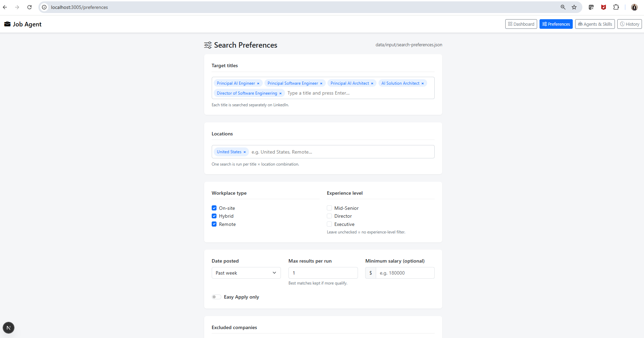Switch to Preferences tab
This screenshot has height=338, width=644.
tap(556, 24)
